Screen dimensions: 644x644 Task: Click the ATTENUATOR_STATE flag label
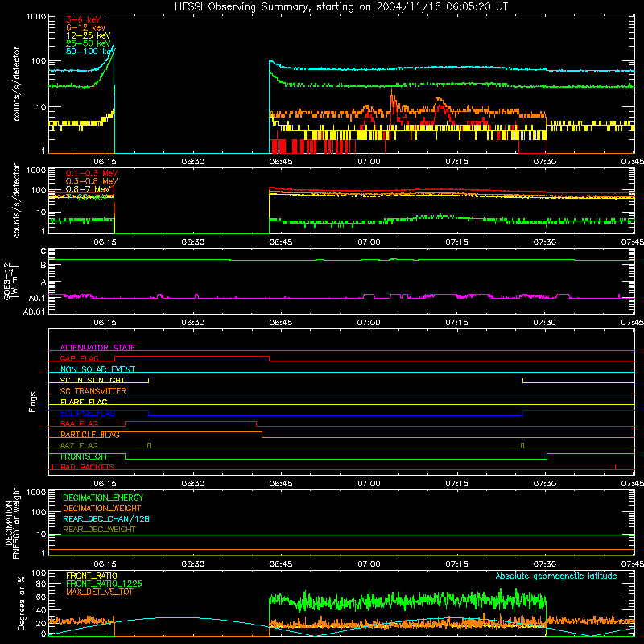97,348
